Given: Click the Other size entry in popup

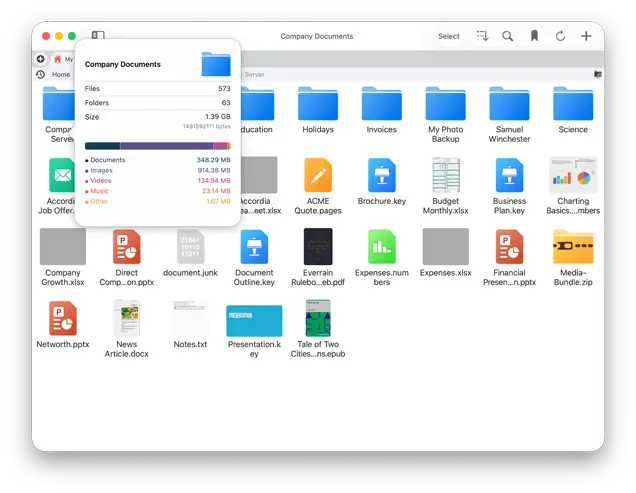Looking at the screenshot, I should point(157,201).
